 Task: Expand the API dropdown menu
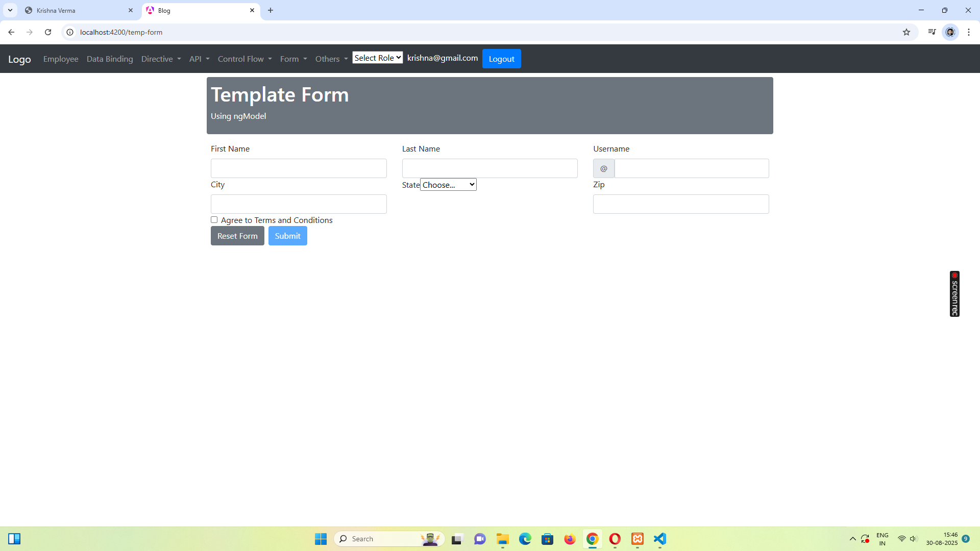[x=200, y=59]
